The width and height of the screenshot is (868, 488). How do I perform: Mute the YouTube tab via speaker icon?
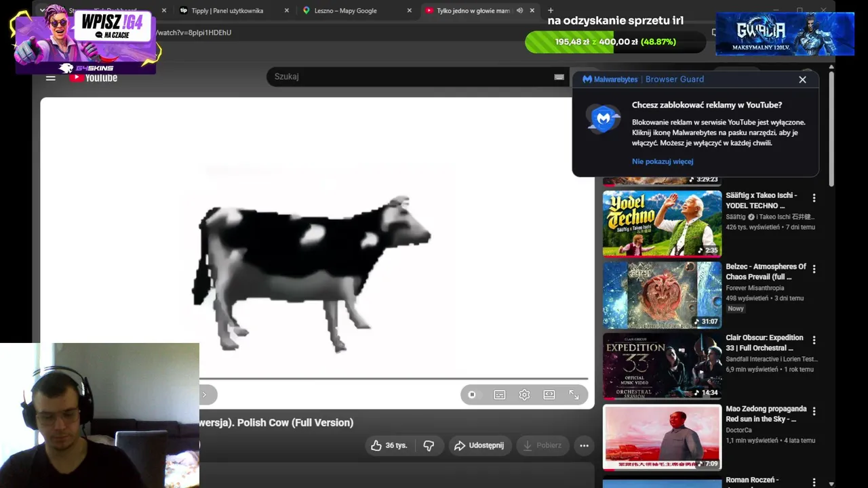click(519, 11)
